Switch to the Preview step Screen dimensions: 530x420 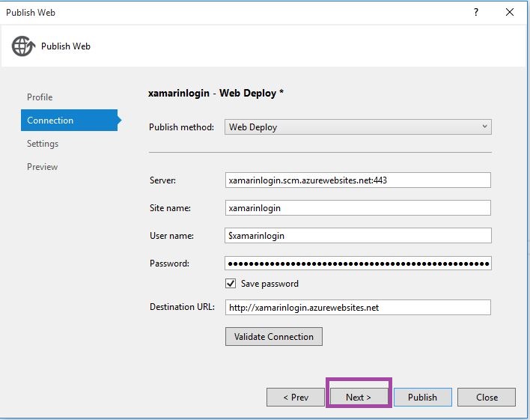click(x=42, y=167)
